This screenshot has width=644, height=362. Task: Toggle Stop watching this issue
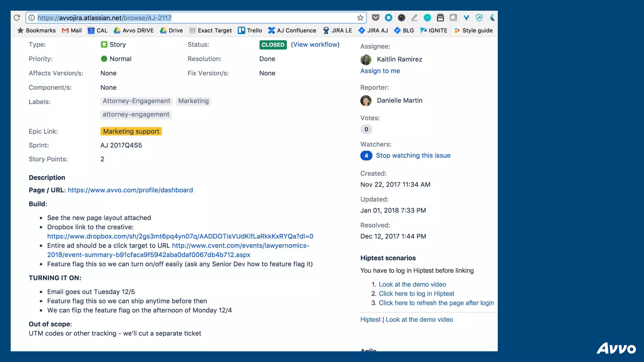pyautogui.click(x=413, y=156)
